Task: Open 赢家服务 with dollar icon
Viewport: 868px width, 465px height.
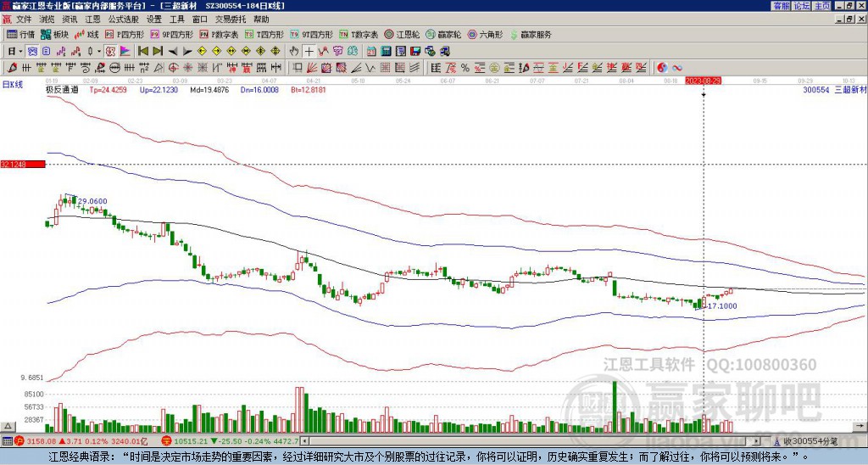Action: point(531,34)
